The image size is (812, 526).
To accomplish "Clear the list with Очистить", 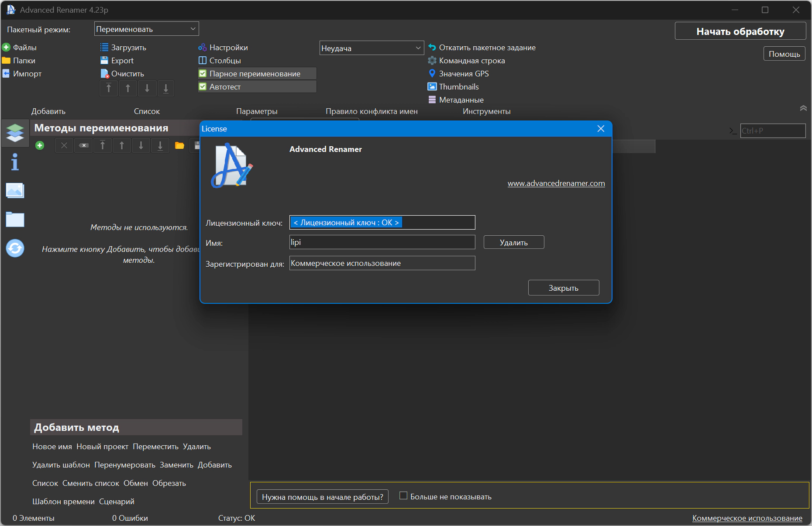I will [x=122, y=74].
